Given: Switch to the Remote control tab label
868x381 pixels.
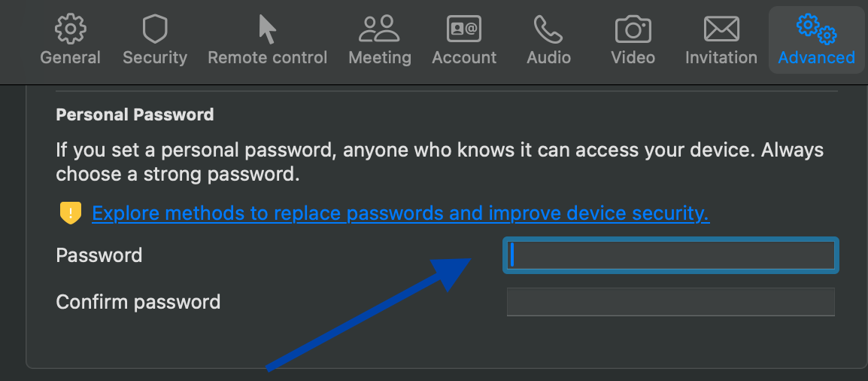Looking at the screenshot, I should click(x=267, y=57).
